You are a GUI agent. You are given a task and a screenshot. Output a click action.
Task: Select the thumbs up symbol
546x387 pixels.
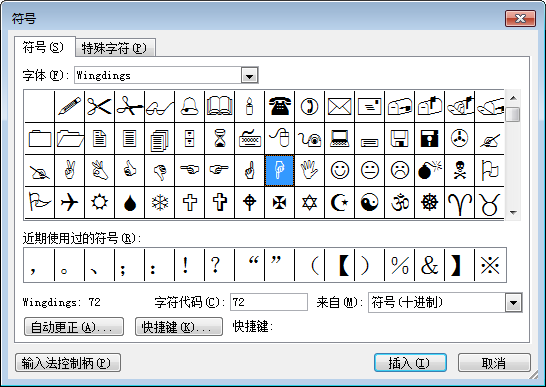pos(130,170)
